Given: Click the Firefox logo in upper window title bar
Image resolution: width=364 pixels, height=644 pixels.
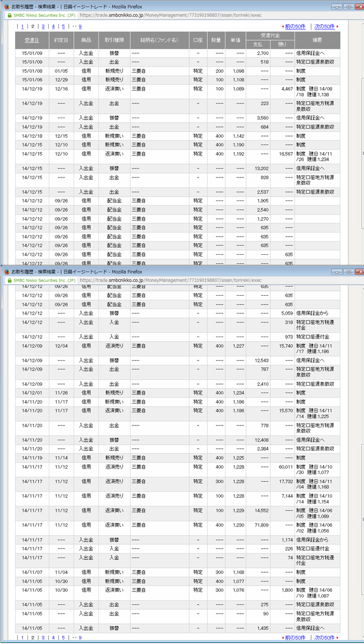Looking at the screenshot, I should [7, 7].
